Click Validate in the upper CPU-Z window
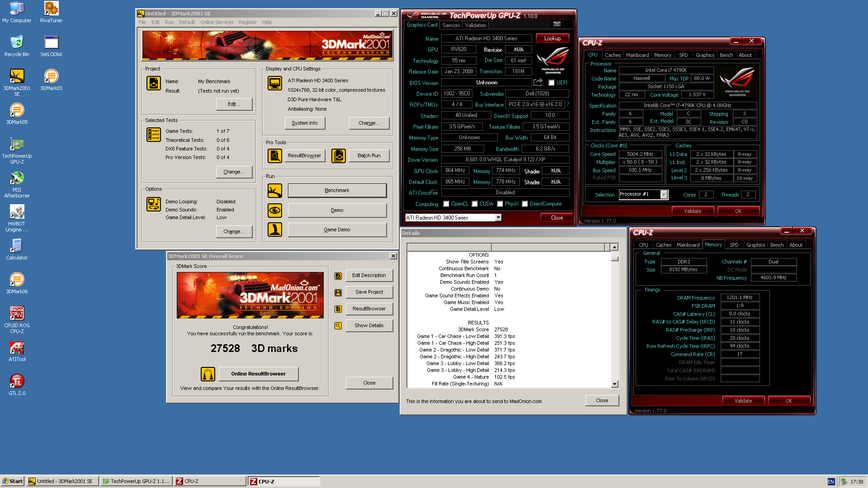The width and height of the screenshot is (868, 488). (693, 211)
